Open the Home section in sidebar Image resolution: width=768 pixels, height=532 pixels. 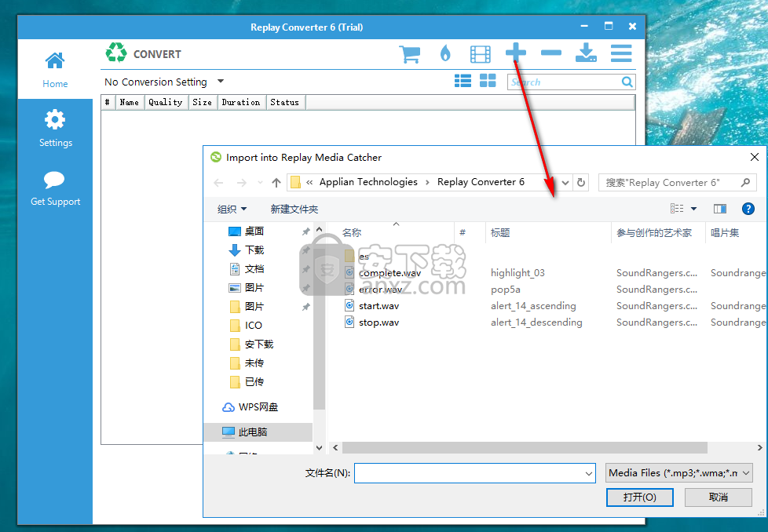pos(55,70)
